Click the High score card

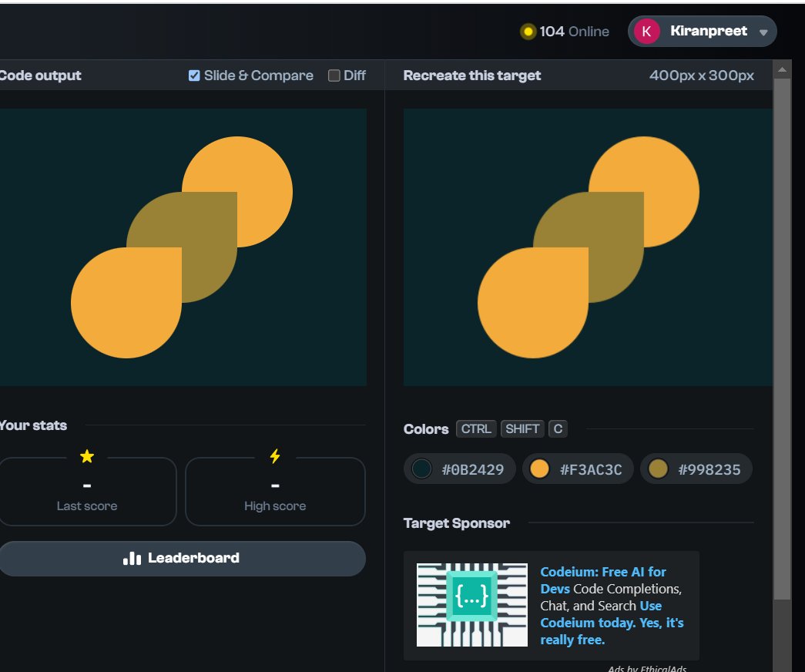point(275,492)
